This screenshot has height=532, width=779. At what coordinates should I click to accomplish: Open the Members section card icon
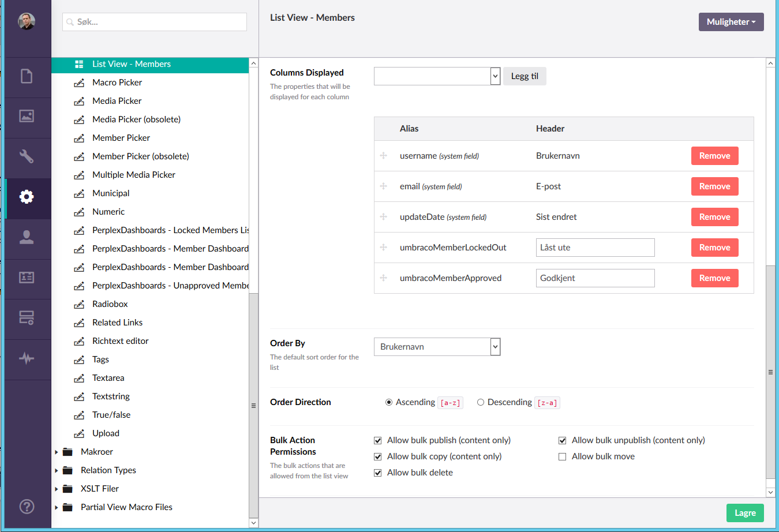27,278
